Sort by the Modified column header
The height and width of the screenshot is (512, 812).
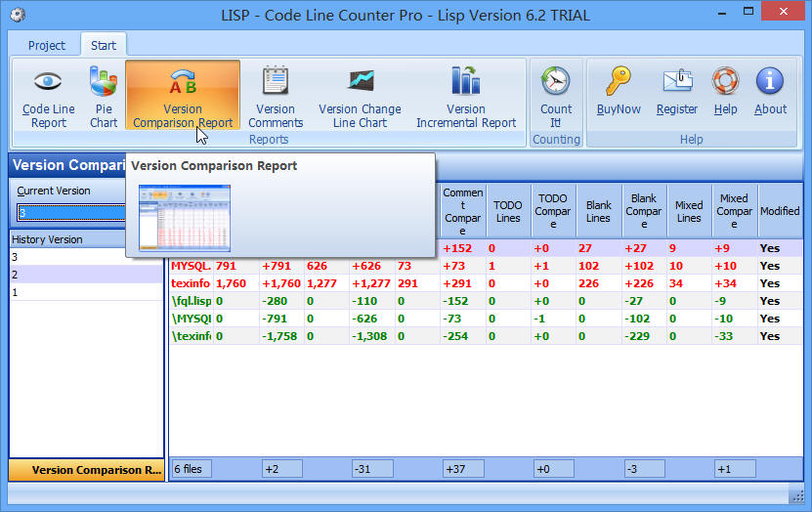point(780,211)
